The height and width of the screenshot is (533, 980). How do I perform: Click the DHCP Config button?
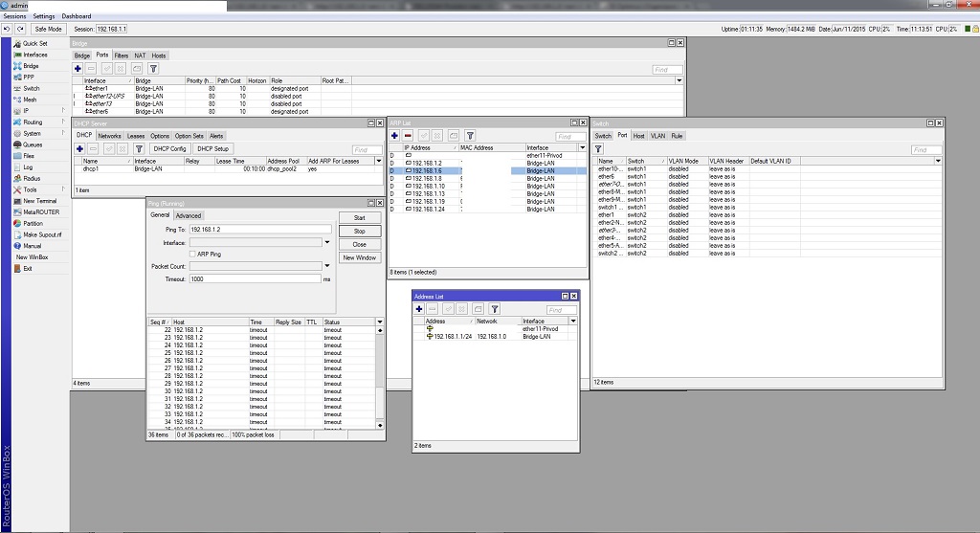click(x=170, y=148)
